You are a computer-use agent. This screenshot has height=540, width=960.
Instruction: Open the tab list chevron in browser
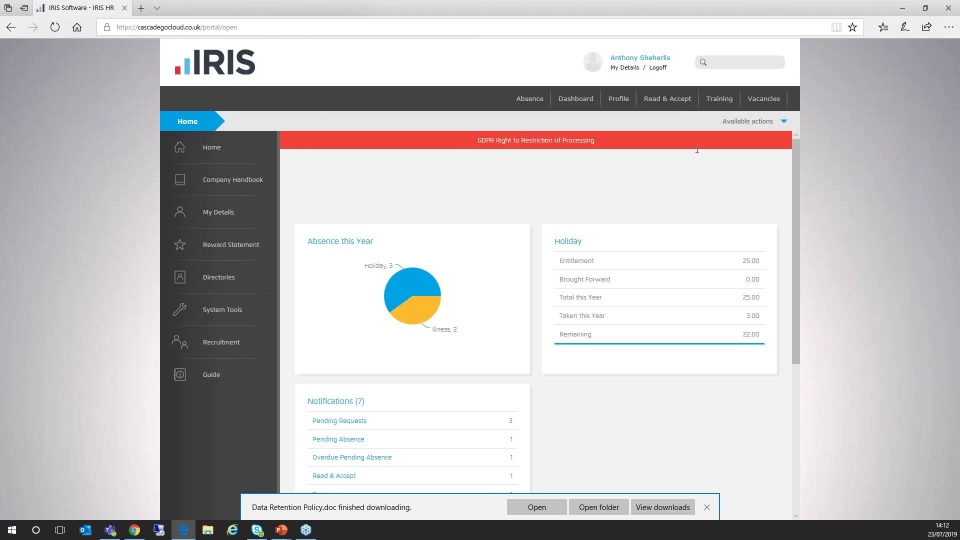tap(157, 8)
